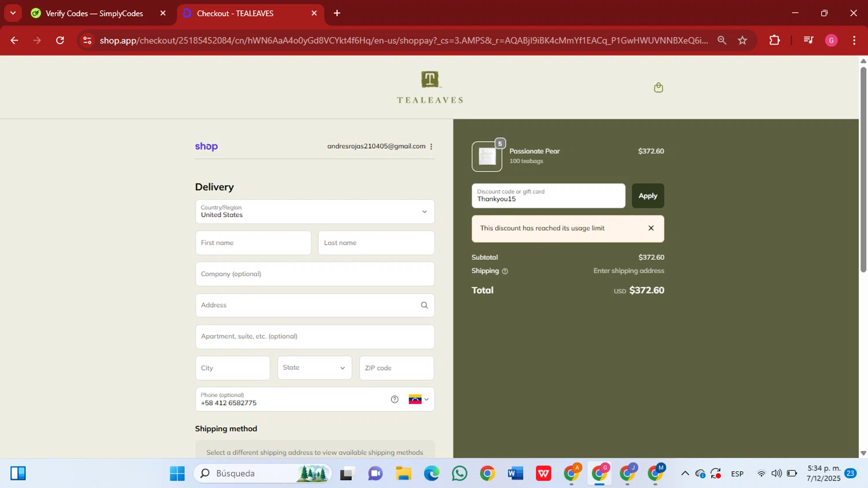Click the TEALEAVES logo
Viewport: 868px width, 488px height.
pos(430,87)
